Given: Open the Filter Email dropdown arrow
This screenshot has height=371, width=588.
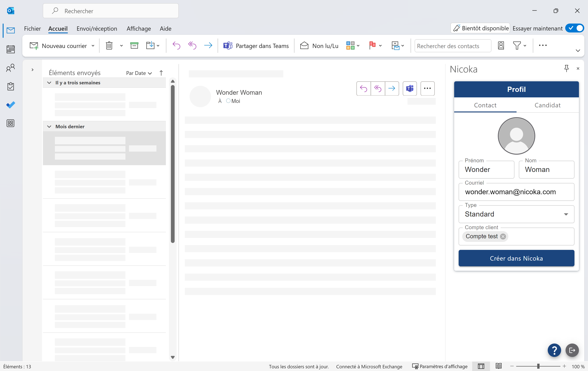Looking at the screenshot, I should coord(525,46).
